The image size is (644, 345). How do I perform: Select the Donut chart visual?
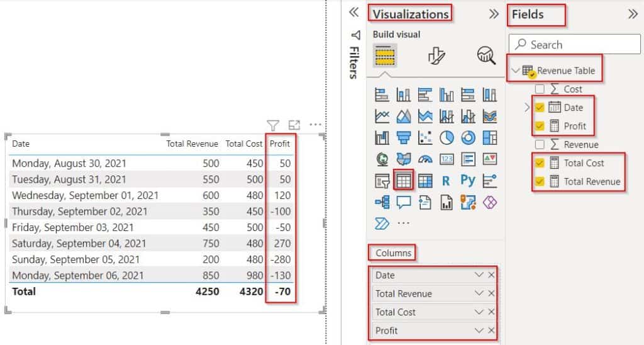[468, 138]
